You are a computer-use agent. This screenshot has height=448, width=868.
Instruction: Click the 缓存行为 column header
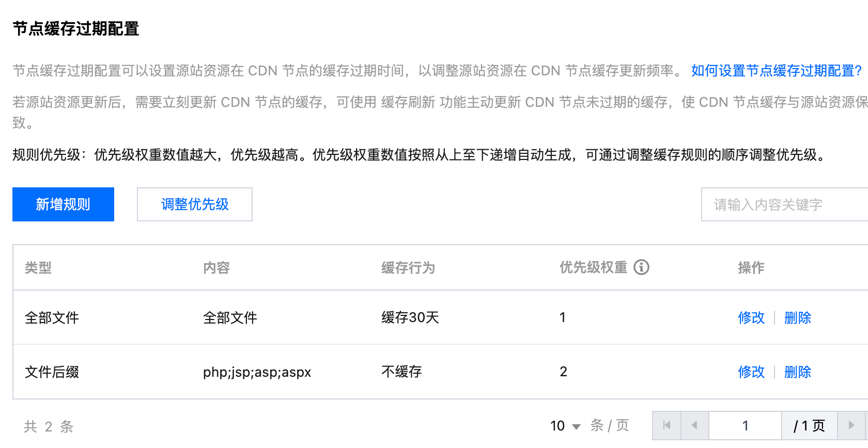[408, 268]
